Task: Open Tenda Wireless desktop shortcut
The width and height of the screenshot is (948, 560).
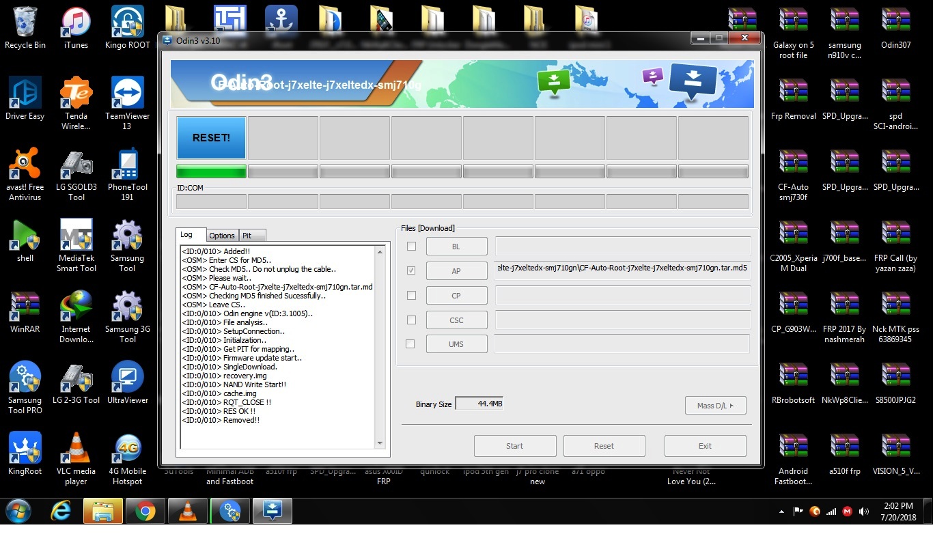Action: click(x=76, y=103)
